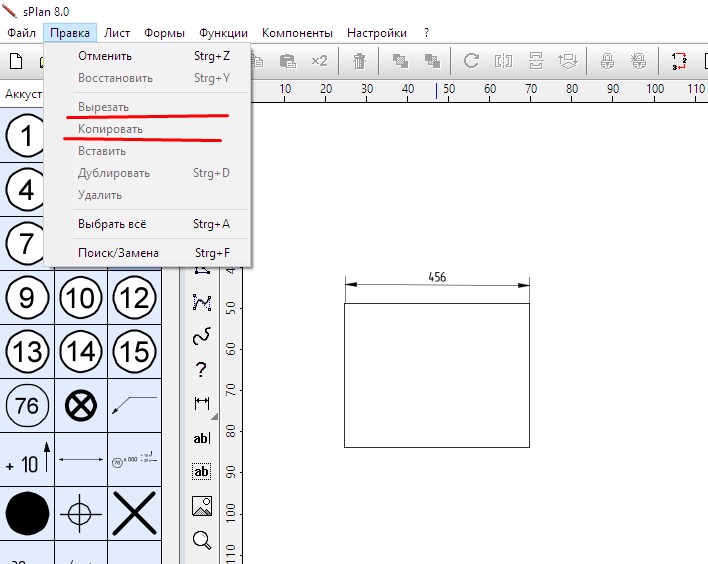Click the paste clipboard toolbar icon
Screen dimensions: 708x564
288,61
